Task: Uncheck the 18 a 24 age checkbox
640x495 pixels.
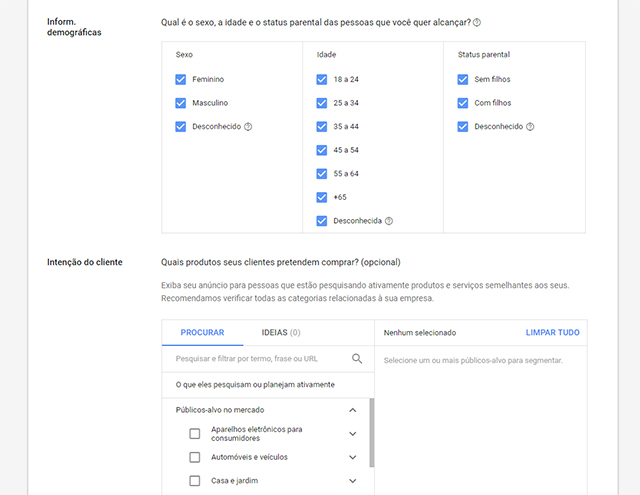Action: point(322,79)
